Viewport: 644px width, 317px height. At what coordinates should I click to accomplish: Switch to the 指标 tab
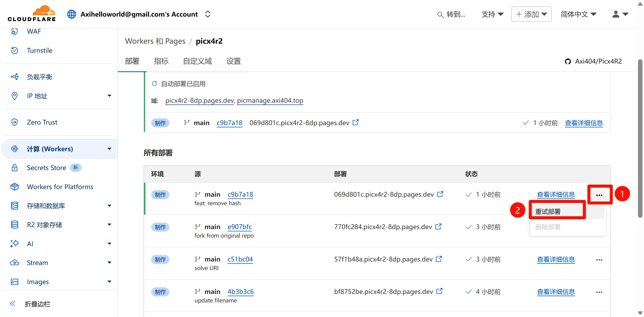pos(161,61)
